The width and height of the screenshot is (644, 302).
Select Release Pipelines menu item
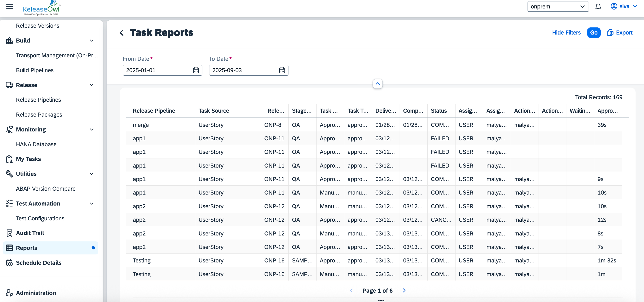coord(39,100)
